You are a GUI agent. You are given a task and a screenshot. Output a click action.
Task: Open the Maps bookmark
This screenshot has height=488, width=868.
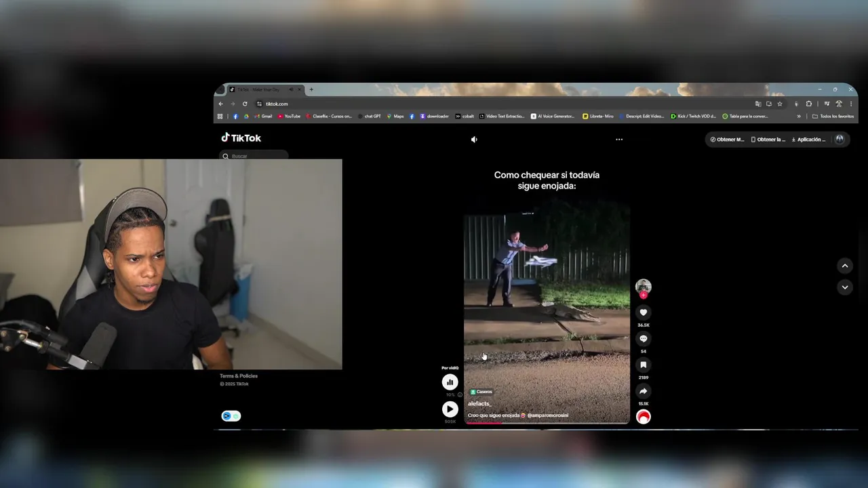click(x=395, y=117)
